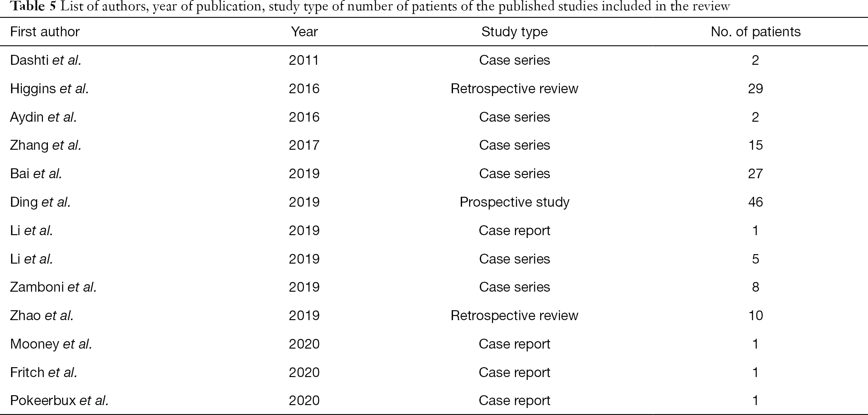Select the Higgins et al. author cell
868x415 pixels.
pyautogui.click(x=49, y=89)
